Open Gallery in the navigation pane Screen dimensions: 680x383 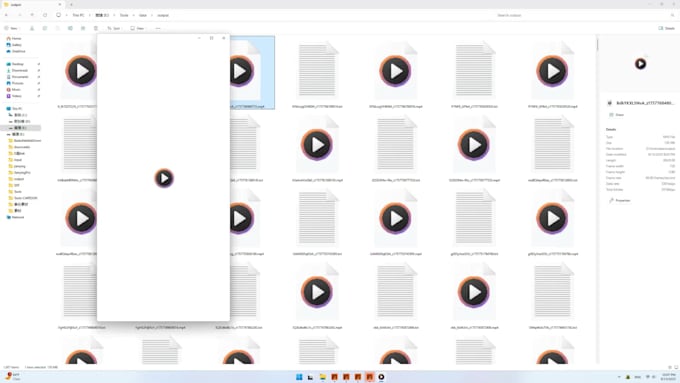[x=14, y=45]
